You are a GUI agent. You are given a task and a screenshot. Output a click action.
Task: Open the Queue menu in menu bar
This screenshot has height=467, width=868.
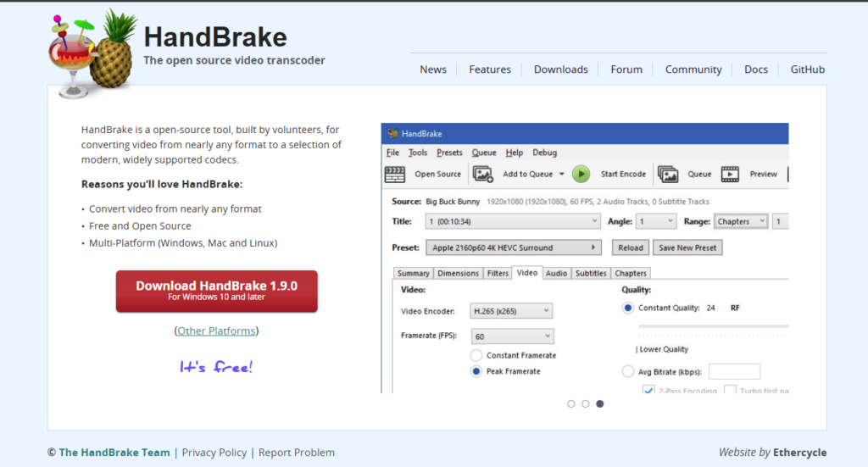pos(484,153)
